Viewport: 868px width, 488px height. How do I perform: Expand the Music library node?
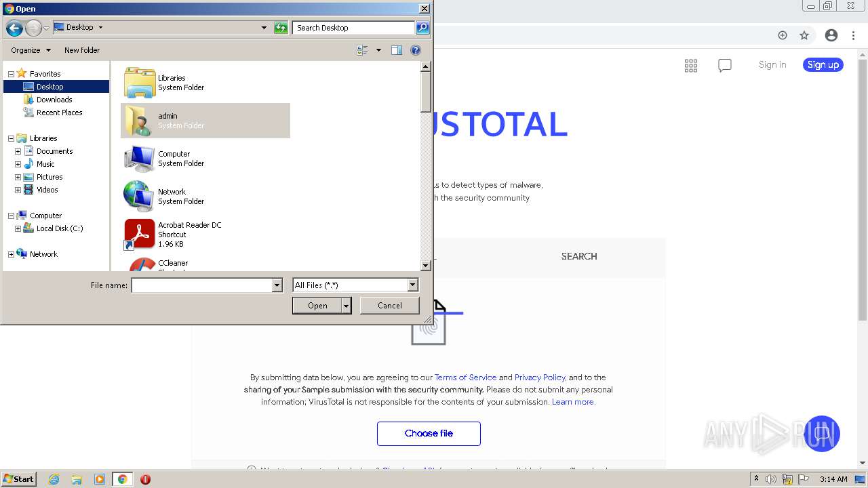tap(18, 164)
